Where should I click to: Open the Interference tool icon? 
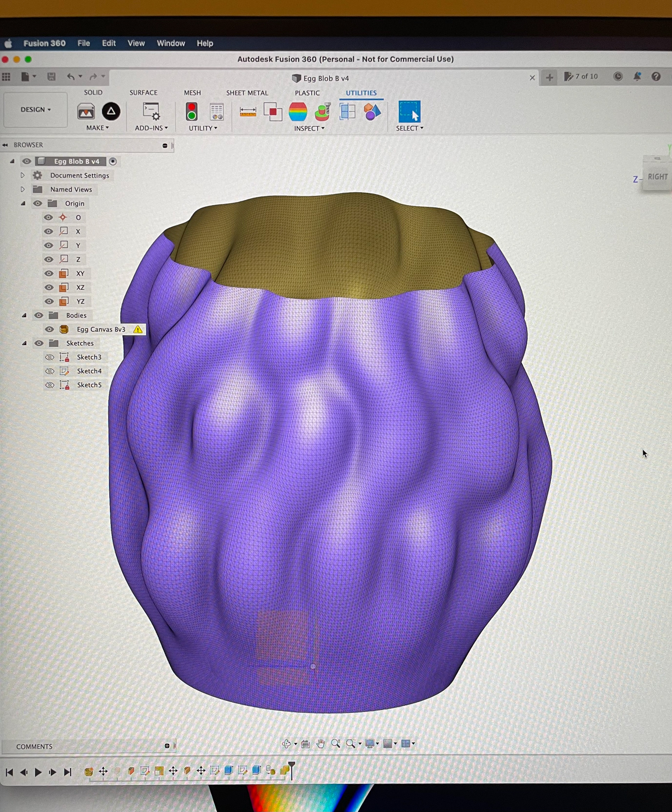coord(273,112)
